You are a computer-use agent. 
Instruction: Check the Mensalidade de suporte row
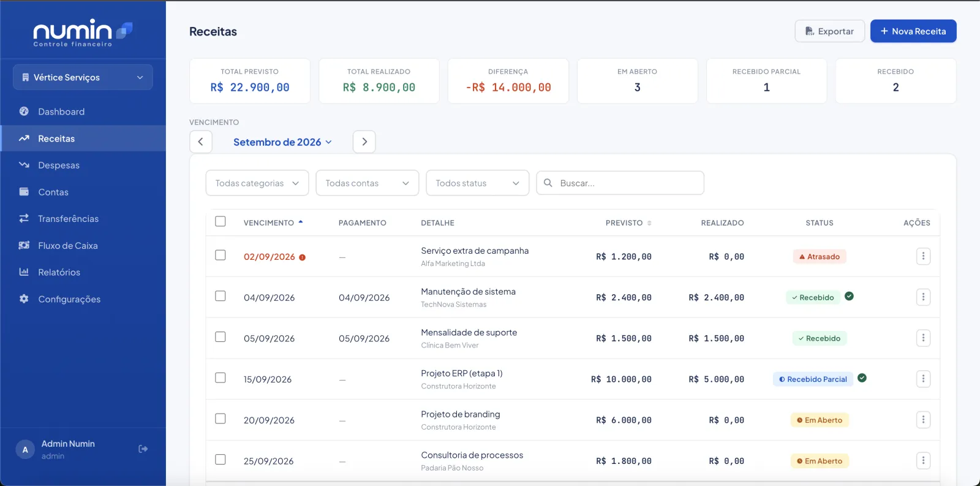click(221, 336)
